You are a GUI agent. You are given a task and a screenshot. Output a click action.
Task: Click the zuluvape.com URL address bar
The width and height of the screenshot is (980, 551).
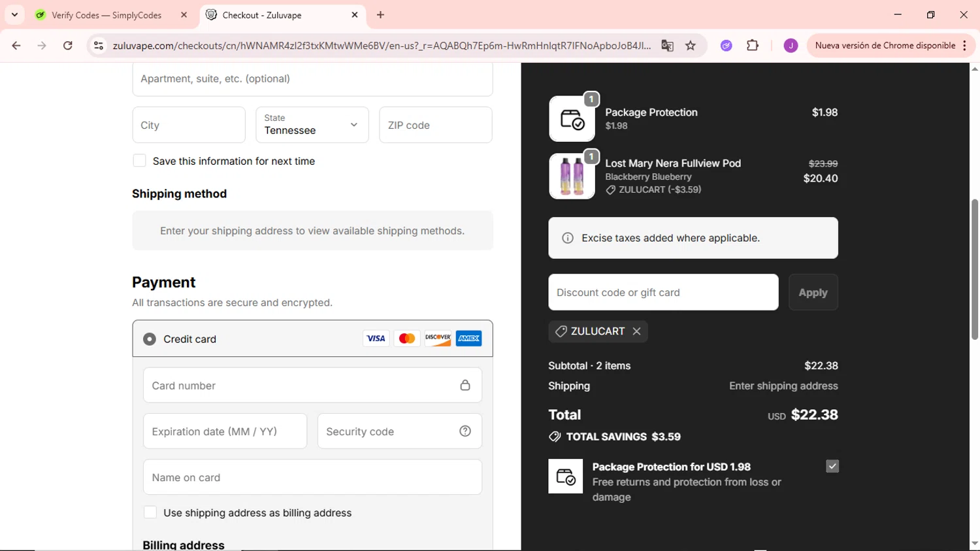[x=382, y=46]
